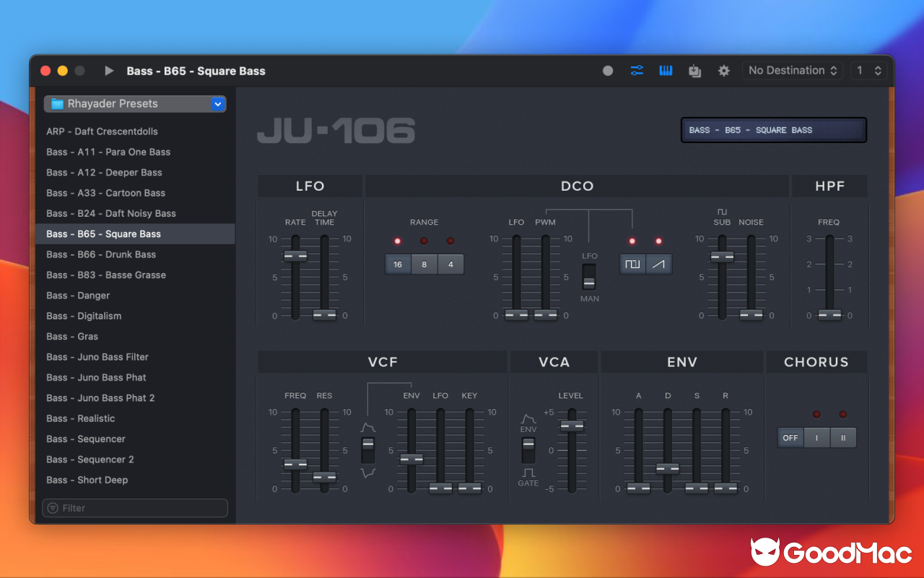Click the controls view sliders icon
Viewport: 924px width, 578px height.
point(636,70)
